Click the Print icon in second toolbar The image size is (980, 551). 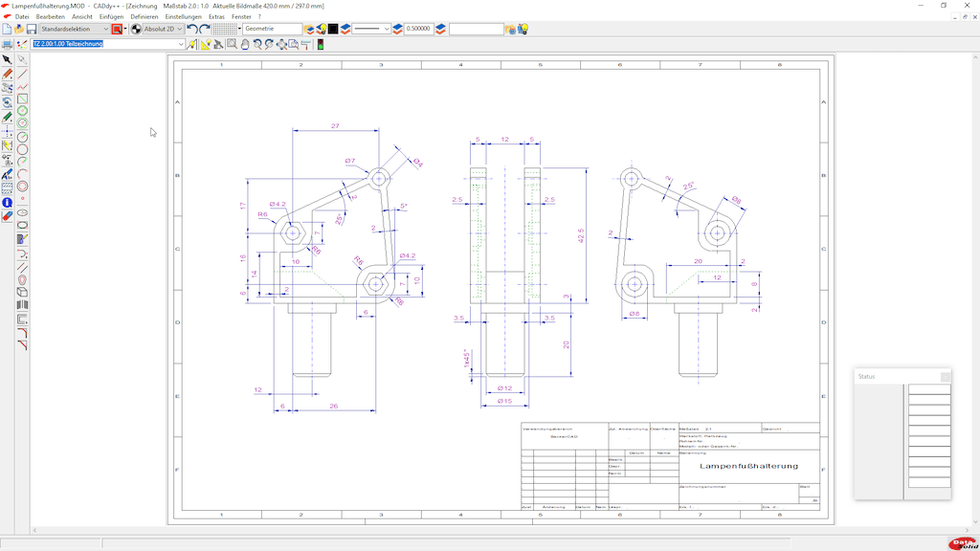click(x=7, y=44)
